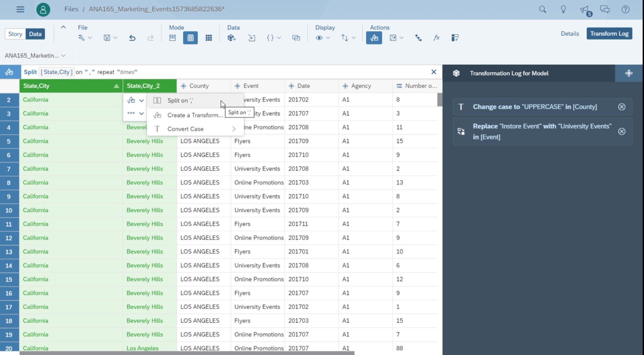This screenshot has width=644, height=355.
Task: Expand the curly braces dropdown arrow
Action: [x=279, y=38]
